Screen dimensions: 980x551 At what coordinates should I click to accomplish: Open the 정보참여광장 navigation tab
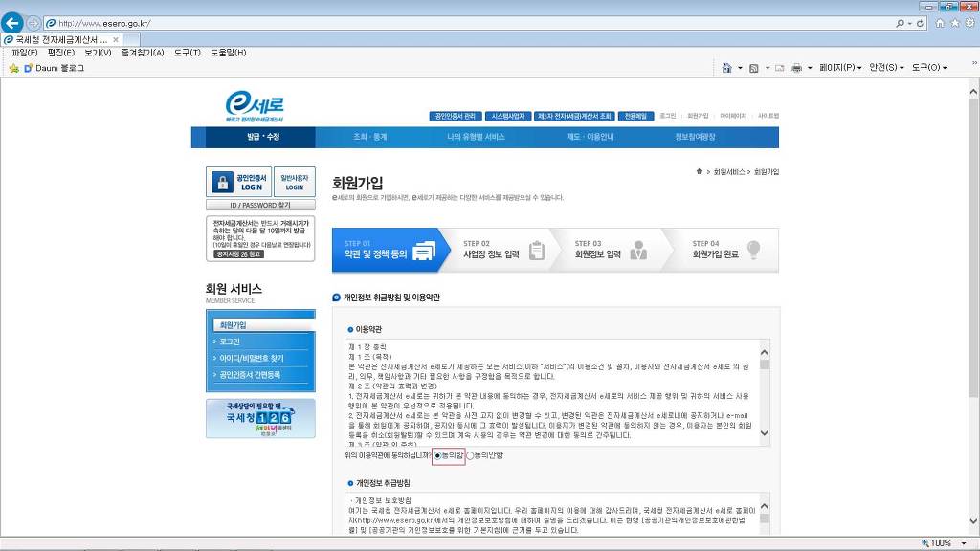tap(695, 137)
